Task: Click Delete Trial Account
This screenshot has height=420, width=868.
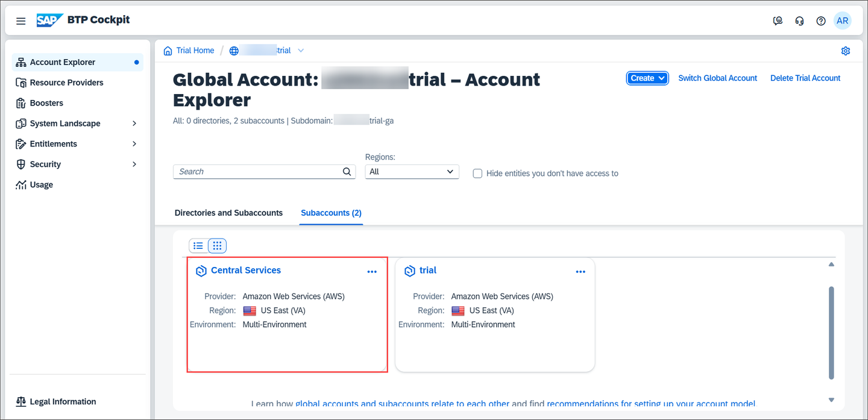Action: [x=805, y=78]
